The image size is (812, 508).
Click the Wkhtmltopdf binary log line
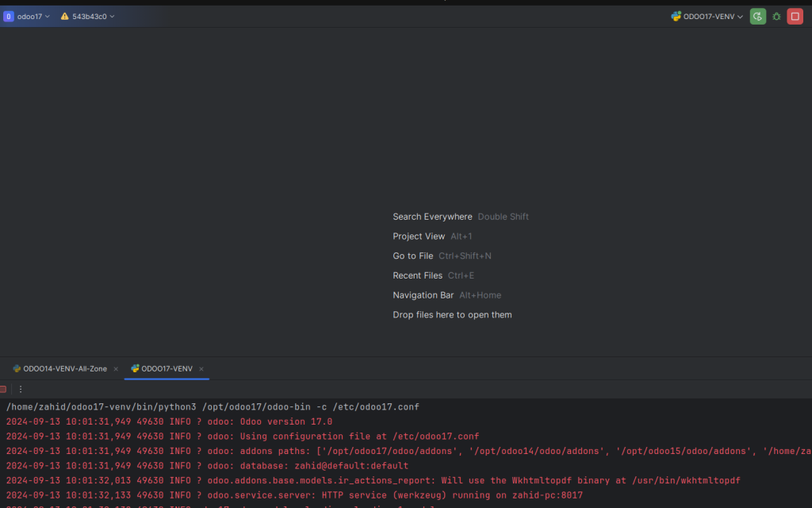pos(373,480)
